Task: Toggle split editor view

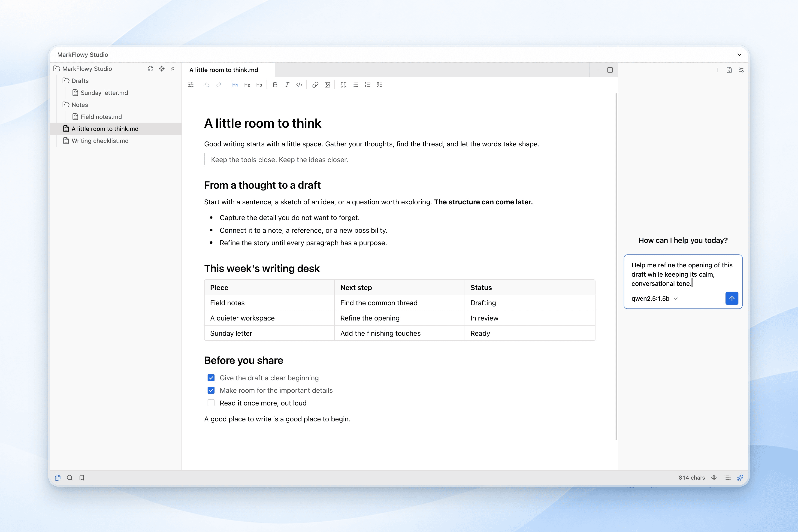Action: pyautogui.click(x=610, y=70)
